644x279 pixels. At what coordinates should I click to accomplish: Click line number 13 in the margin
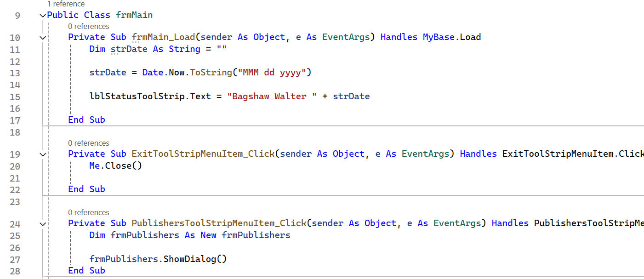click(15, 73)
